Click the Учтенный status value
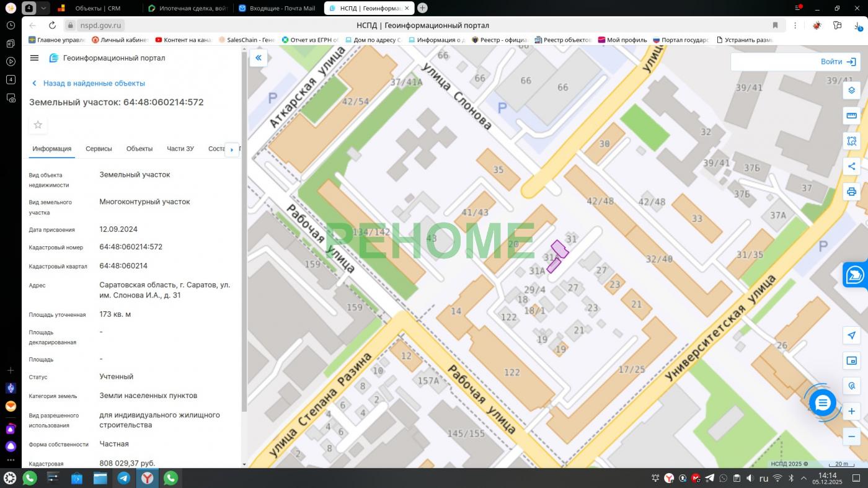Image resolution: width=868 pixels, height=488 pixels. click(117, 376)
